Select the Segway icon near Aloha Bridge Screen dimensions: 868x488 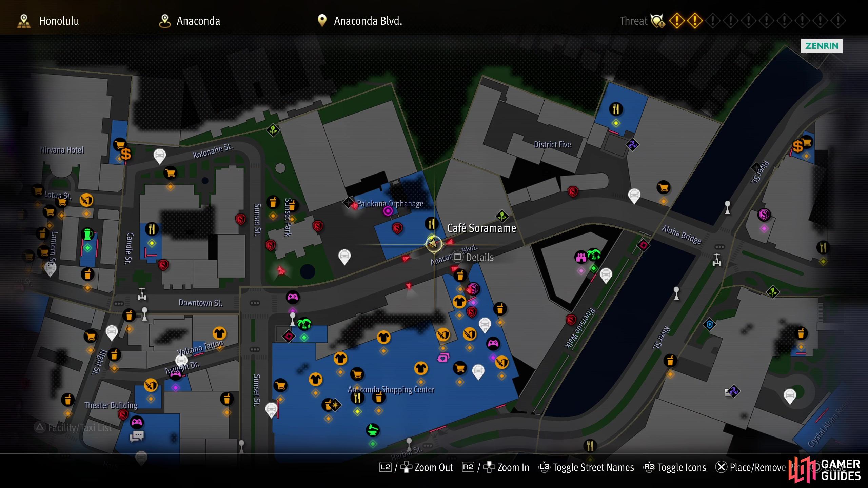tap(716, 260)
